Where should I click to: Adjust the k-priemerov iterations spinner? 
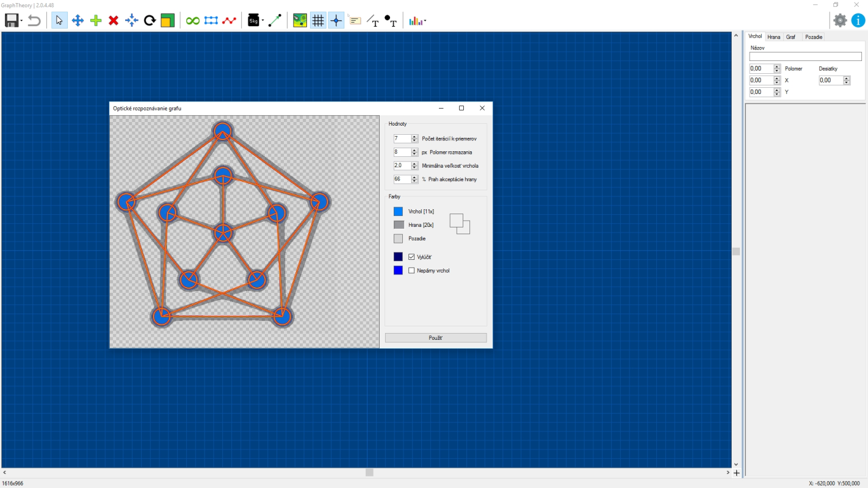coord(414,139)
